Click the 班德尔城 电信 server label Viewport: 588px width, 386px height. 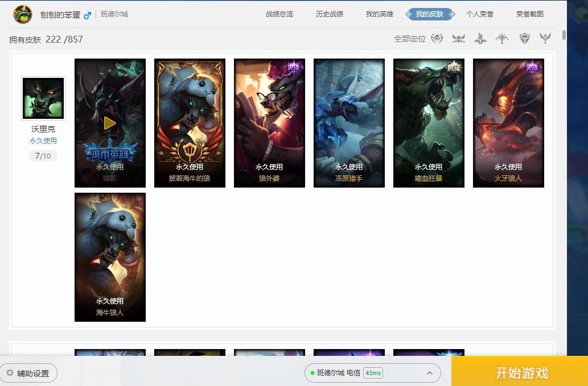click(338, 373)
